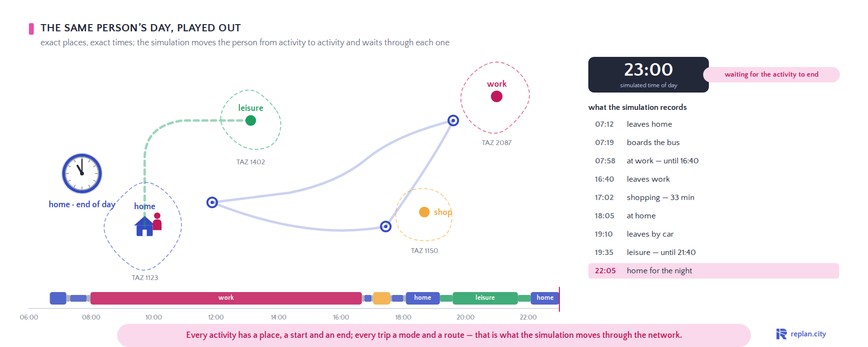Select the work segment on timeline

pos(226,298)
